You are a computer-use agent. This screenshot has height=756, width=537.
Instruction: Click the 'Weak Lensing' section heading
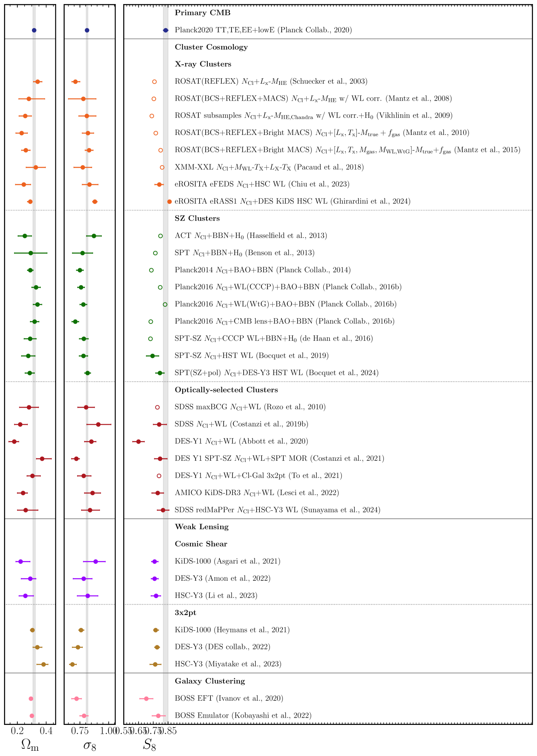(x=202, y=527)
